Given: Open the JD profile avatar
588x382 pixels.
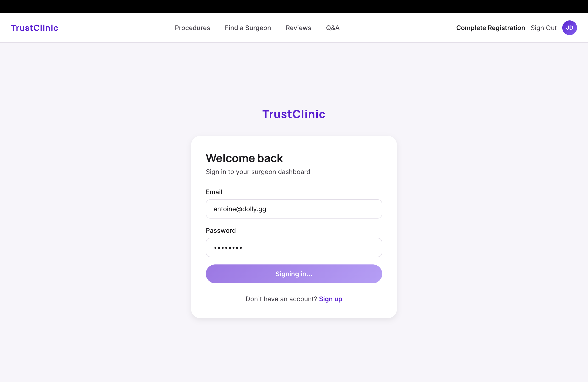Looking at the screenshot, I should point(569,28).
